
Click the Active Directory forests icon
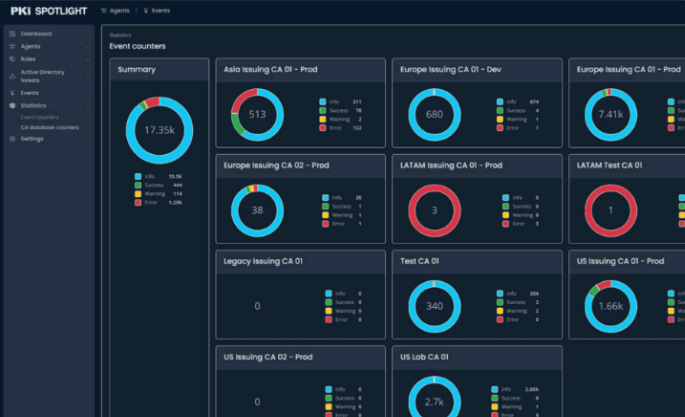[12, 76]
